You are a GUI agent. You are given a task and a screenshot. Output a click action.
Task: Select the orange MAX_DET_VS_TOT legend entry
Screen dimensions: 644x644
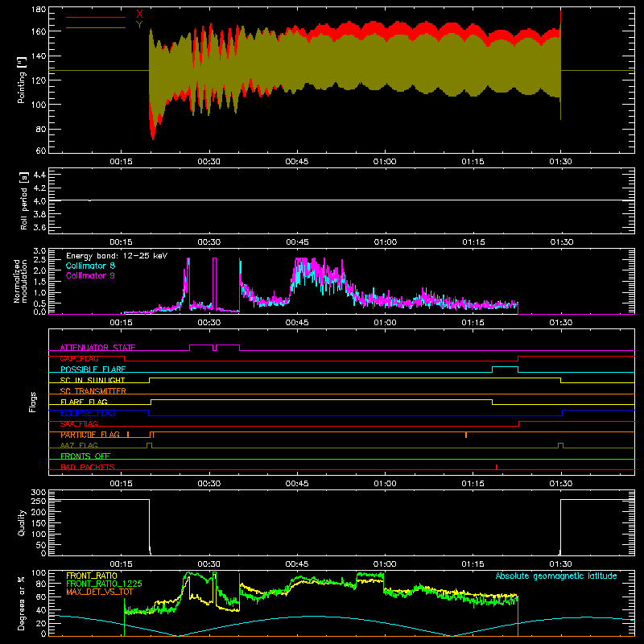(99, 592)
